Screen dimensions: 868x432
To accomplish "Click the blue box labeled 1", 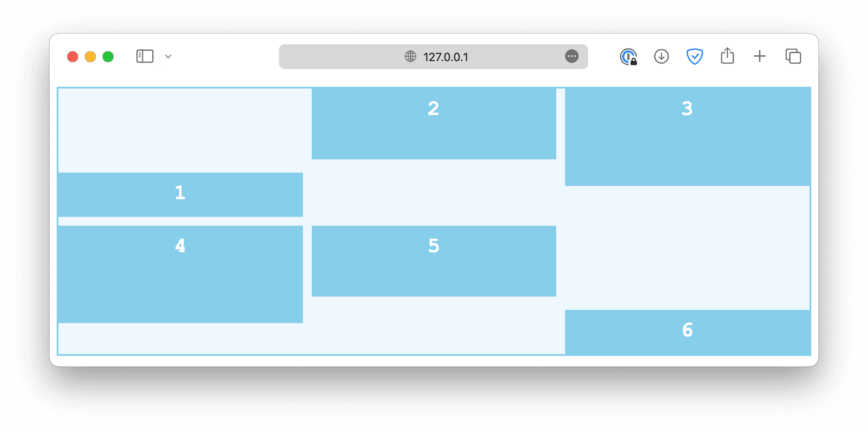I will tap(180, 195).
